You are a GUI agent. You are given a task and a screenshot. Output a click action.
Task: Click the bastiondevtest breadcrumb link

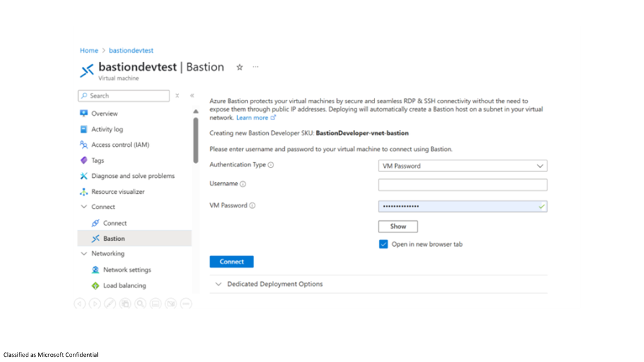pyautogui.click(x=131, y=50)
